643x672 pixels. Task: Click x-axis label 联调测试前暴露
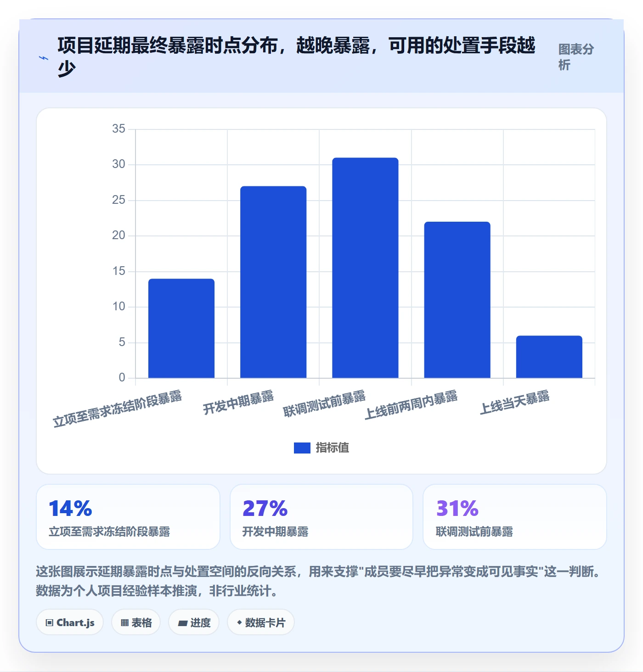click(x=324, y=404)
